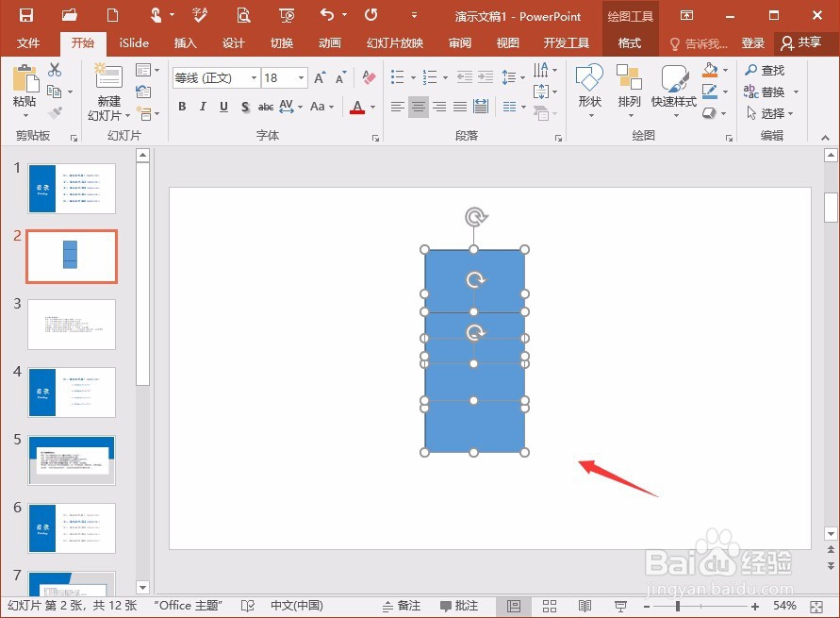This screenshot has width=840, height=618.
Task: Switch to the Animations tab
Action: click(x=329, y=42)
